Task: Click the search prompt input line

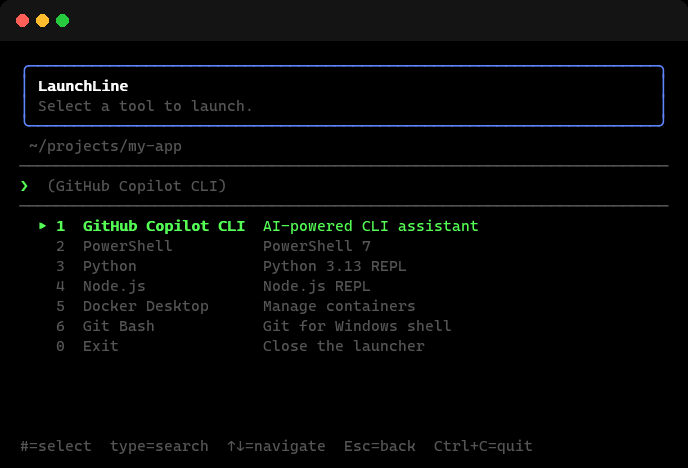Action: click(344, 186)
